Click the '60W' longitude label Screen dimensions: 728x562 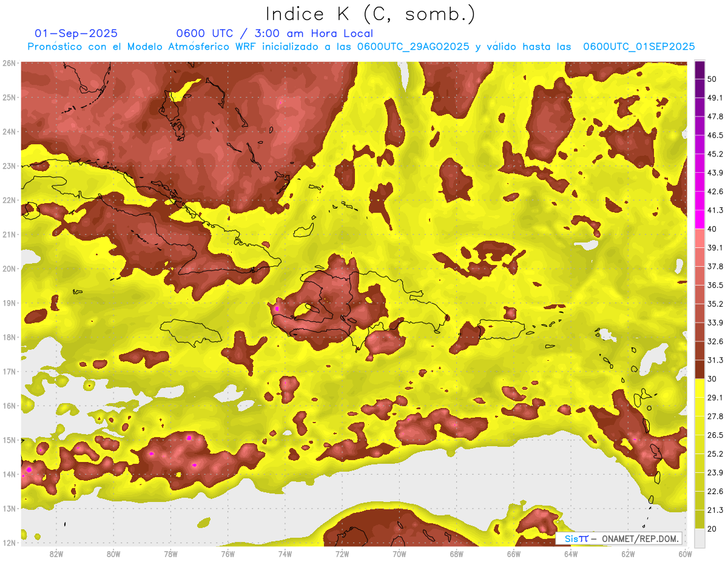tap(685, 554)
